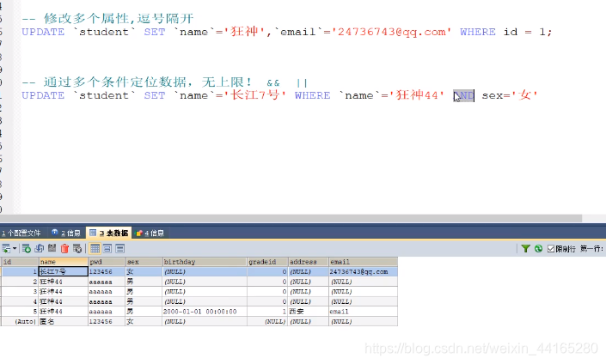Select the name cell in row id 3
Screen dimensions: 606x364
point(64,291)
